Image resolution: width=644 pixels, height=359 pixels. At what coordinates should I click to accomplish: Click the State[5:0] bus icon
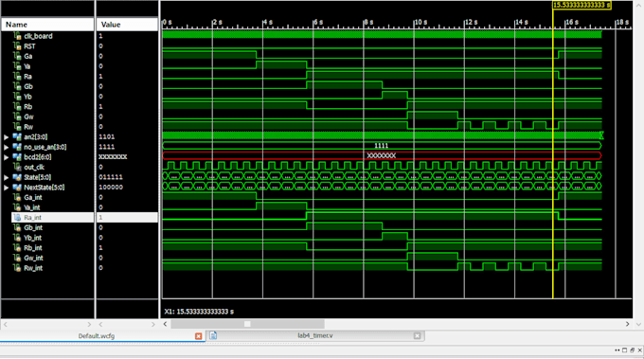[17, 177]
